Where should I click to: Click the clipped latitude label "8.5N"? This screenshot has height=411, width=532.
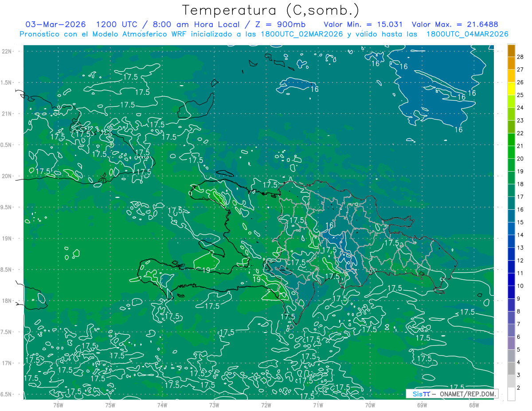tap(6, 270)
